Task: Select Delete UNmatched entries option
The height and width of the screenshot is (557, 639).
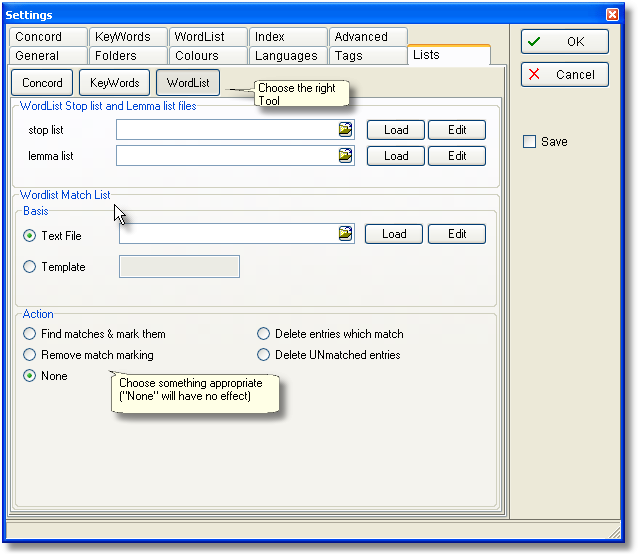Action: [264, 355]
